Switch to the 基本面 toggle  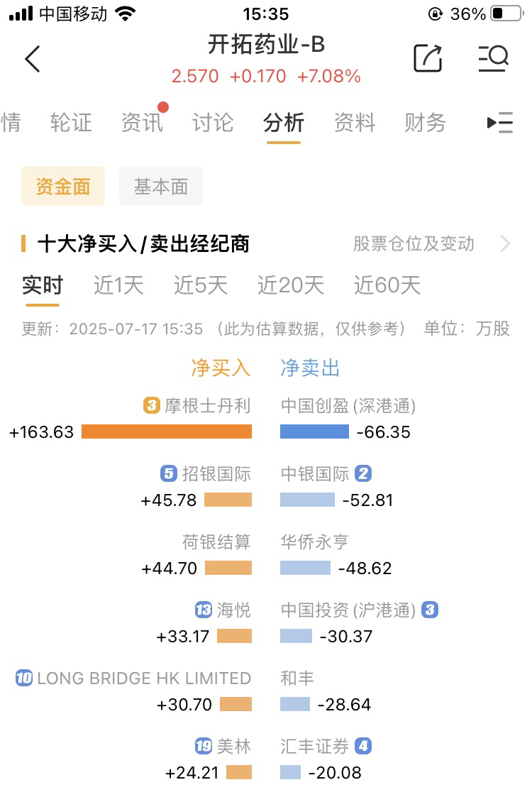[x=161, y=186]
